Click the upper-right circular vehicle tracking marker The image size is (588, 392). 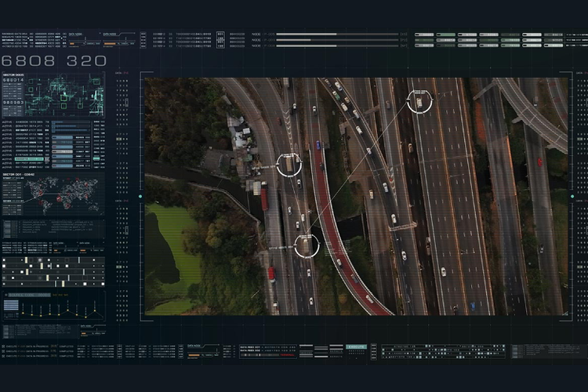coord(419,101)
